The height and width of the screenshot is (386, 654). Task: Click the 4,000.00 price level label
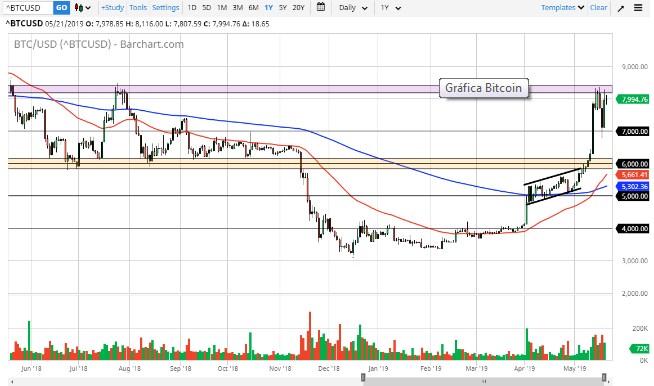tap(633, 229)
